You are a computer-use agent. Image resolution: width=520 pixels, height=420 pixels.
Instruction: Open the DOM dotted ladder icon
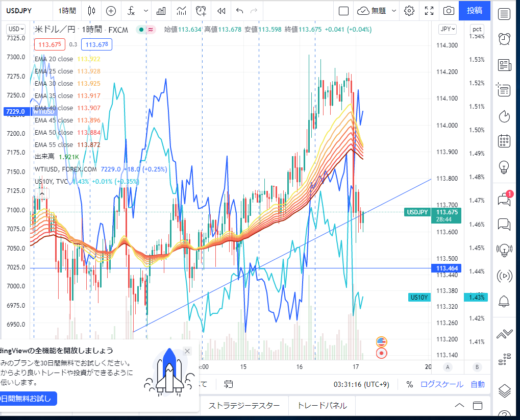pos(504,359)
